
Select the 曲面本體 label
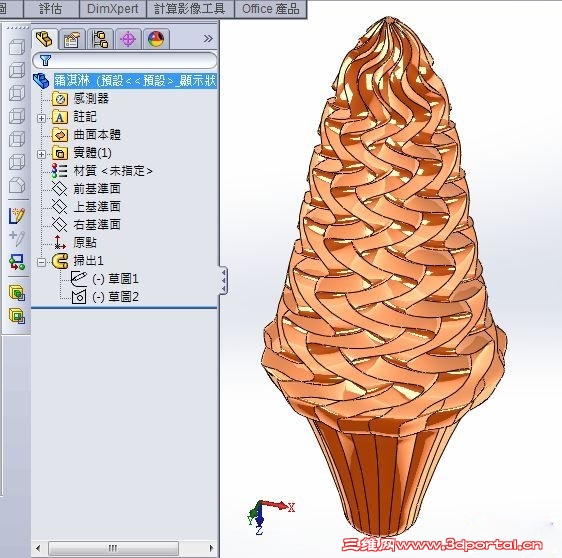pos(97,135)
